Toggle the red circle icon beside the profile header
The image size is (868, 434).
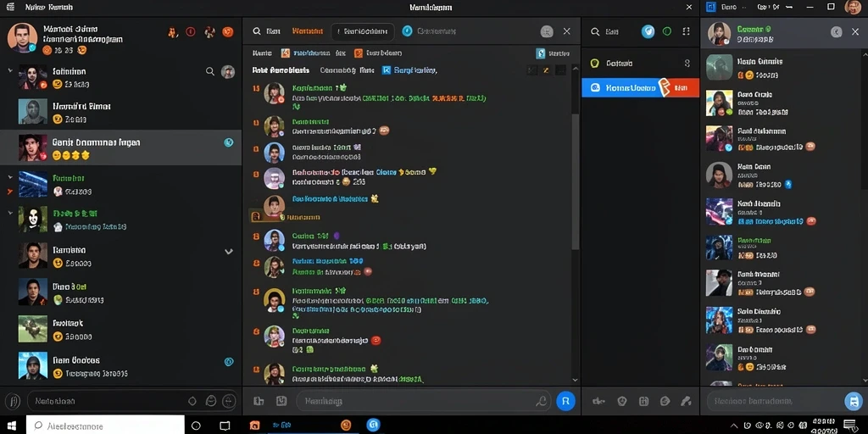191,32
